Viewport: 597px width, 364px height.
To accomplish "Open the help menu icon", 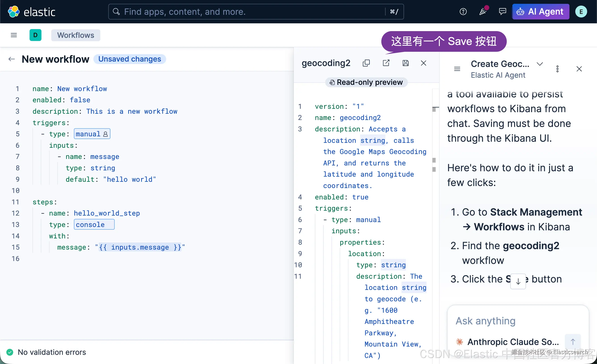I will click(x=463, y=12).
